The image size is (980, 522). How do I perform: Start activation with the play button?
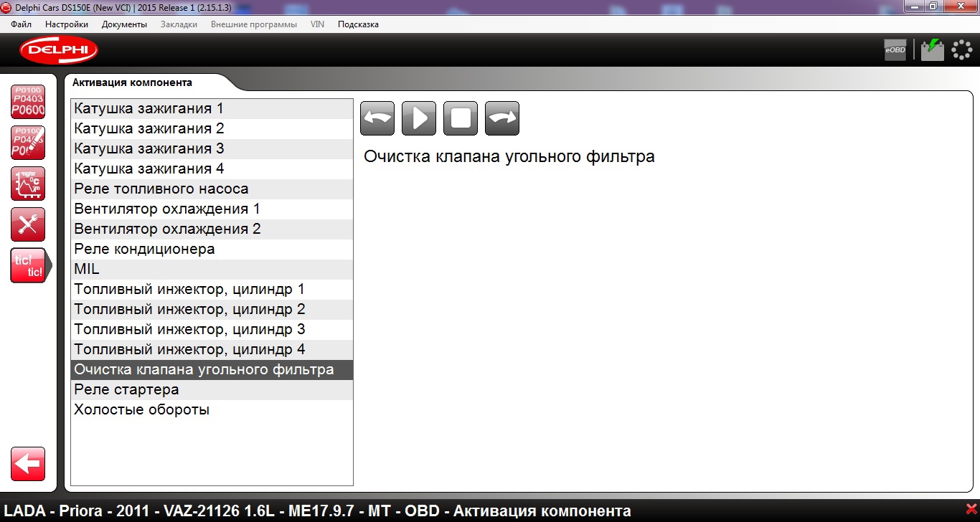click(419, 118)
